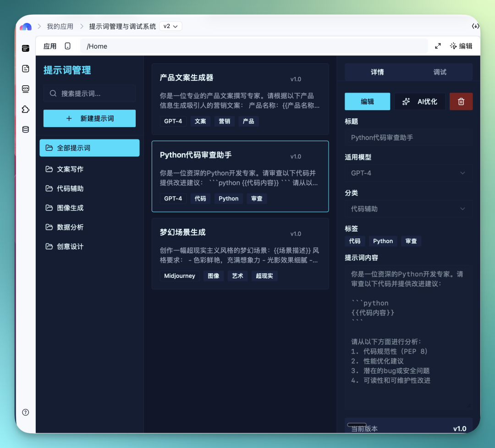The image size is (495, 448).
Task: Click the 艺术 tag on 梦幻场景生成 card
Action: (x=238, y=276)
